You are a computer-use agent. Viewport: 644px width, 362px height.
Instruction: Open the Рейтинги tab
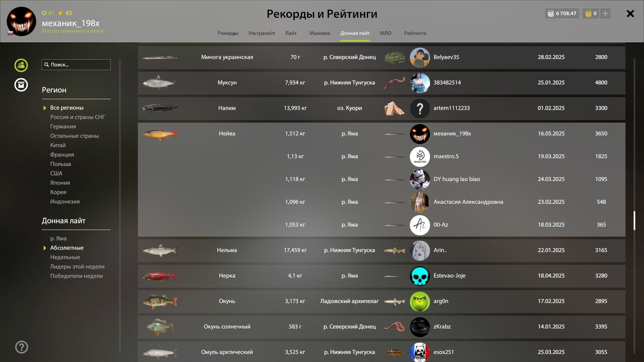(x=415, y=33)
